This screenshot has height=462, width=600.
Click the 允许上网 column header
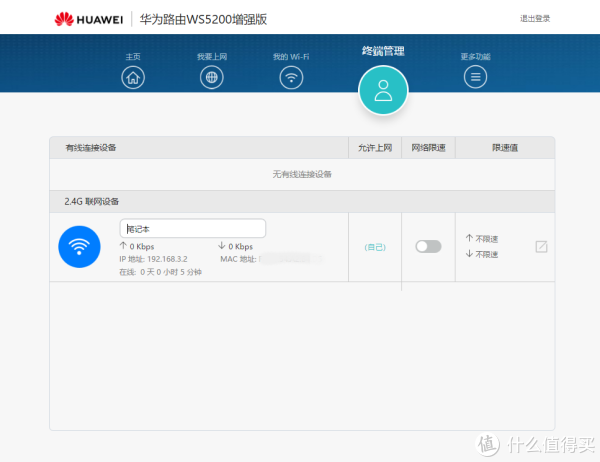coord(375,148)
